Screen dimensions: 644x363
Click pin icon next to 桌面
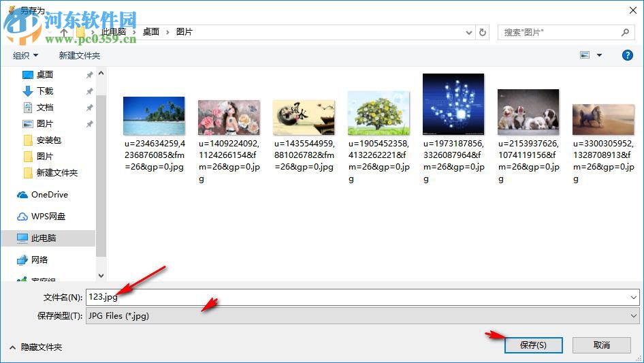[89, 75]
